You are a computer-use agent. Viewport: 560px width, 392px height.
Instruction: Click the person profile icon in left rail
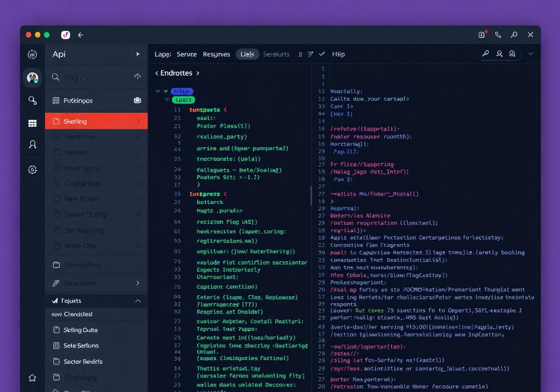coord(32,144)
